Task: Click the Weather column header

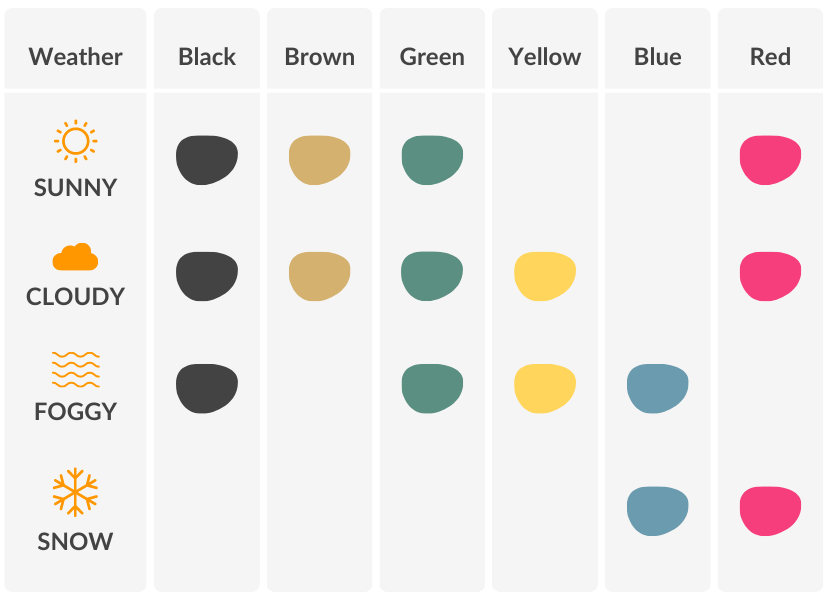Action: (76, 56)
